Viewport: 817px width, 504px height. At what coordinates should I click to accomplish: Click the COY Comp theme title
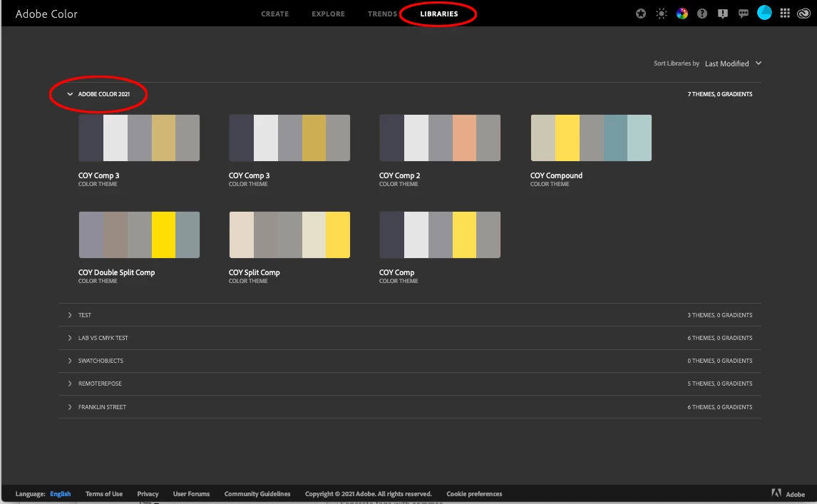click(x=396, y=272)
